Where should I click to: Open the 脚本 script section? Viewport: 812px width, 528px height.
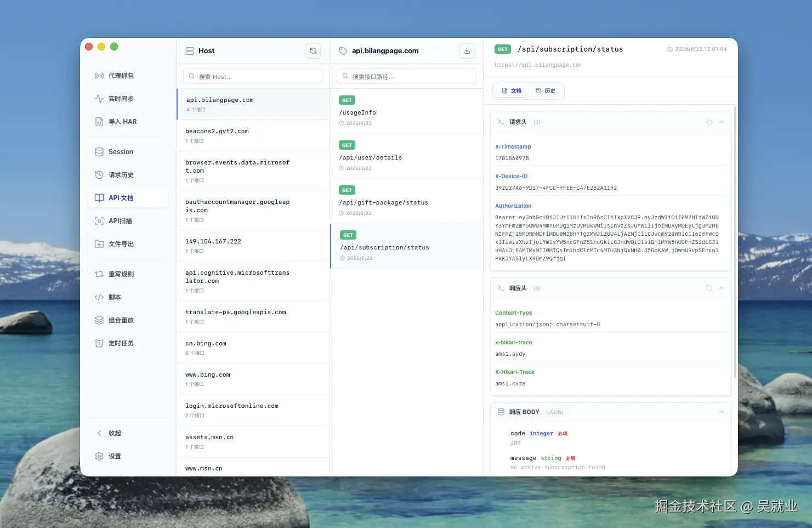point(128,297)
